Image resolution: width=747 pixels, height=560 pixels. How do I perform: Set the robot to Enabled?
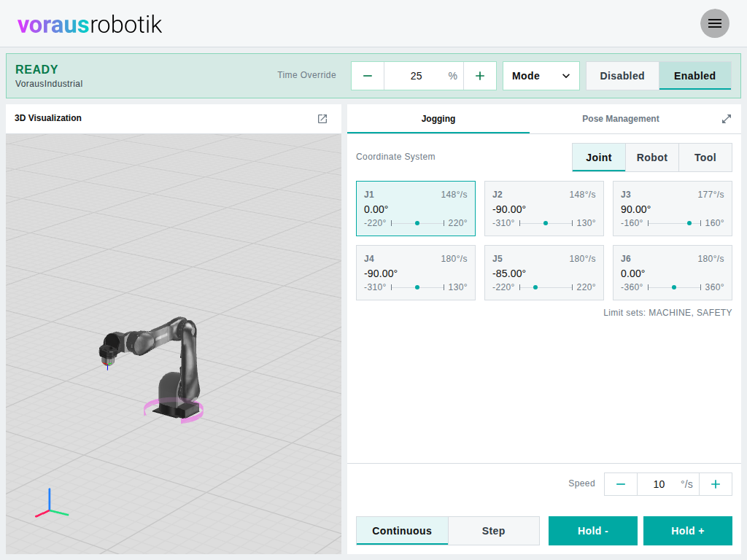point(694,76)
